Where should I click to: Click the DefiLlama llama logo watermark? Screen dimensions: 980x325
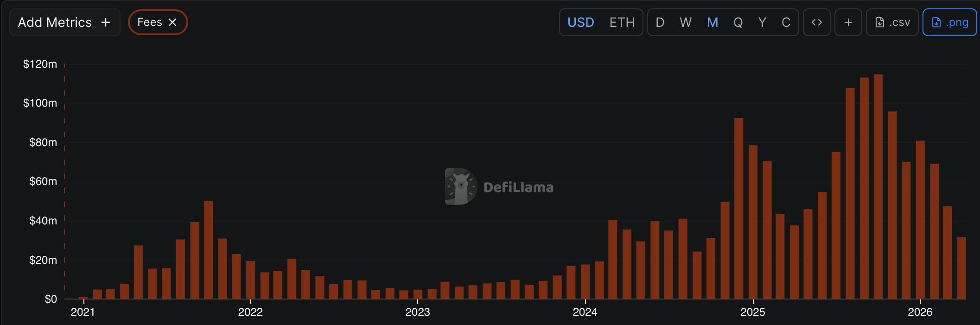tap(460, 186)
